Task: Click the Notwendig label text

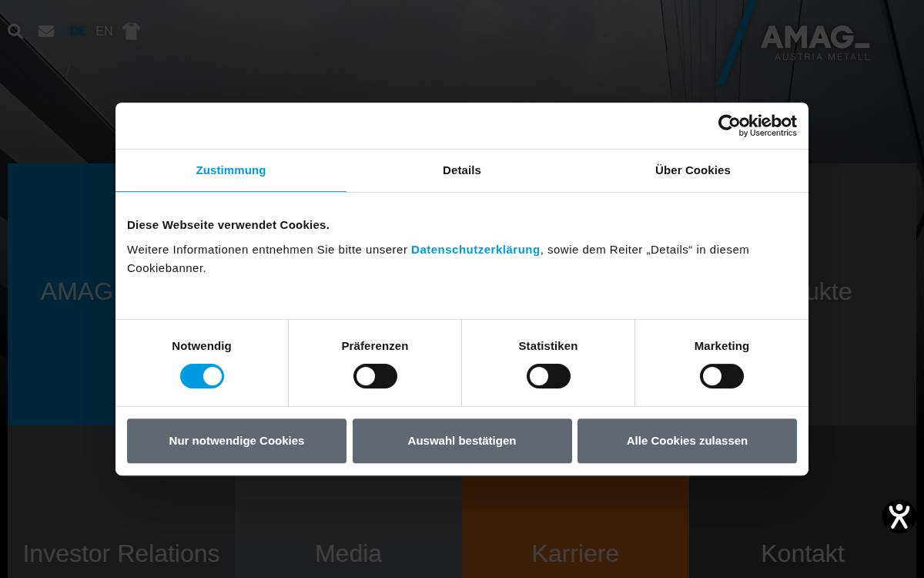Action: [x=202, y=346]
